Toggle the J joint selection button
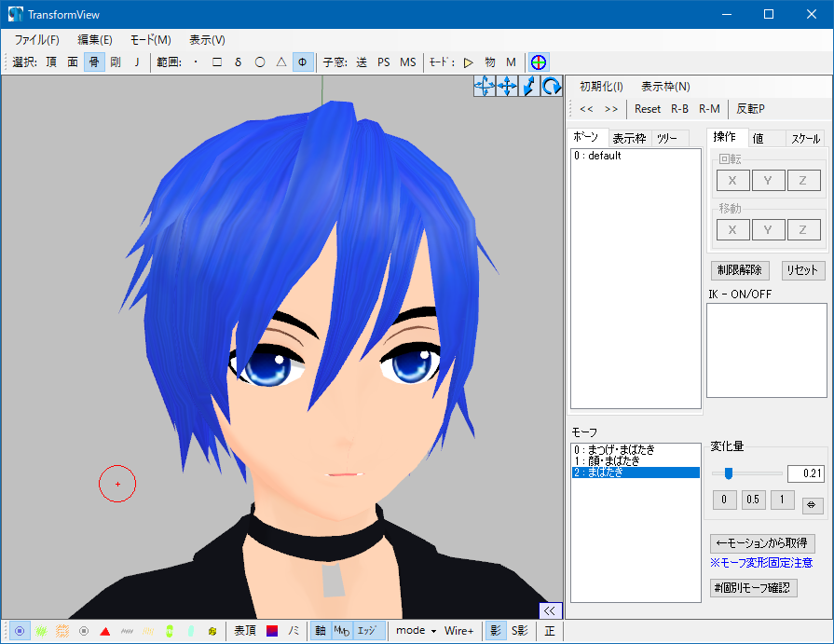Image resolution: width=834 pixels, height=644 pixels. [137, 62]
